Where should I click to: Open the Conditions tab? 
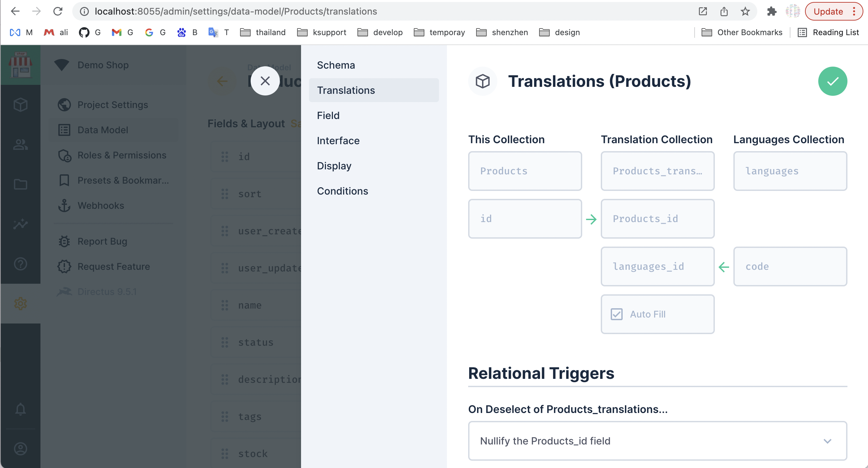(342, 191)
